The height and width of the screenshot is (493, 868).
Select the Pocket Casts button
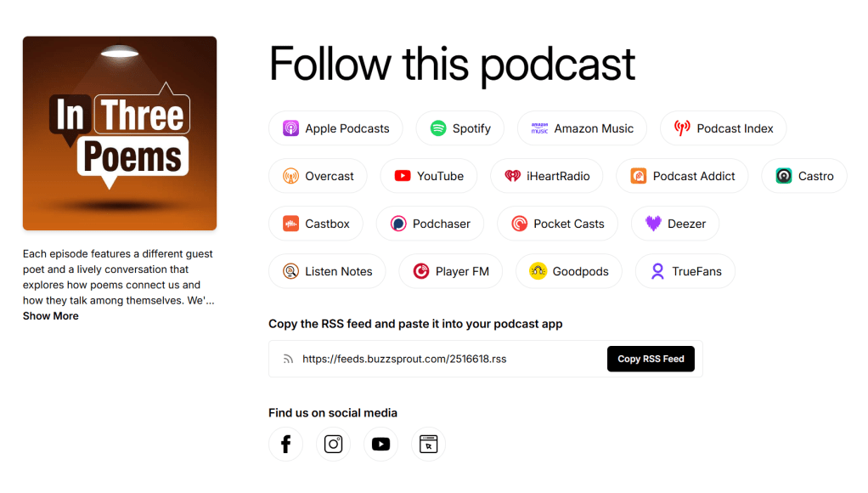[x=557, y=224]
